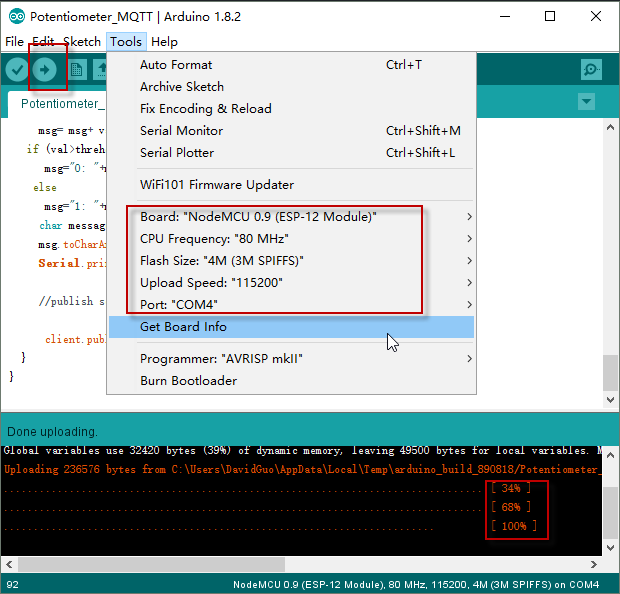Select Auto Format

[x=291, y=65]
